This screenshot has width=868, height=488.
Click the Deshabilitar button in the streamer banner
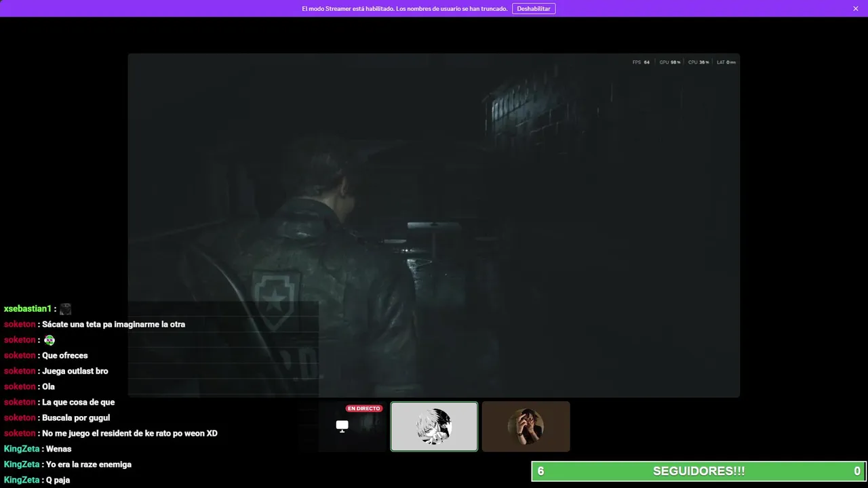coord(534,9)
